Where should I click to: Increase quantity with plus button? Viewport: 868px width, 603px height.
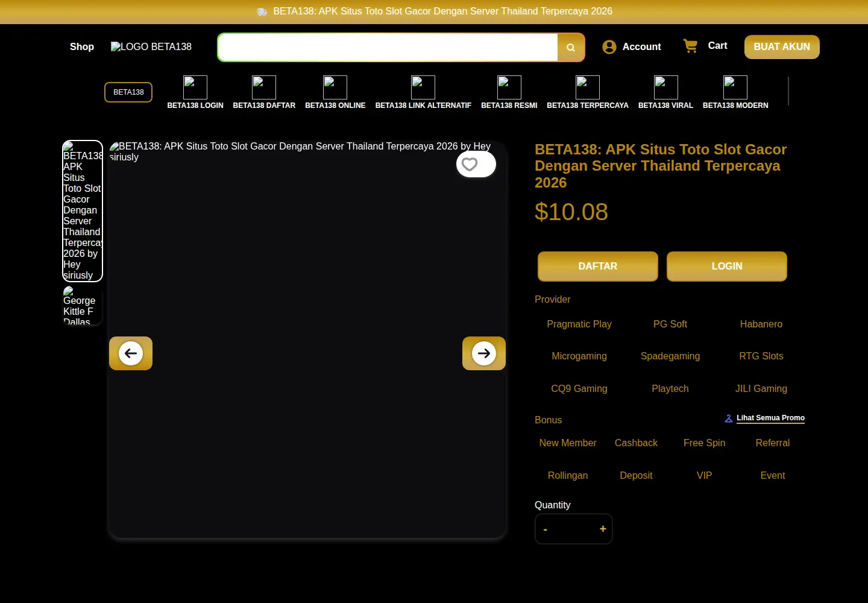(603, 529)
